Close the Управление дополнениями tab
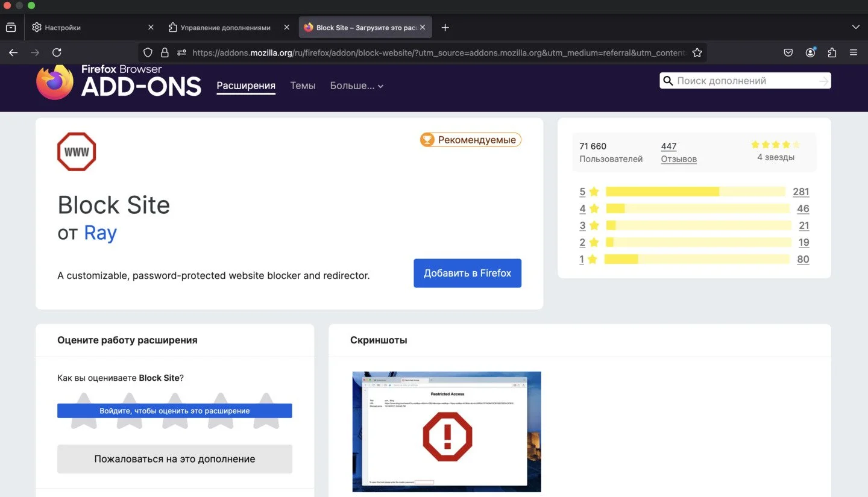This screenshot has height=497, width=868. coord(286,27)
